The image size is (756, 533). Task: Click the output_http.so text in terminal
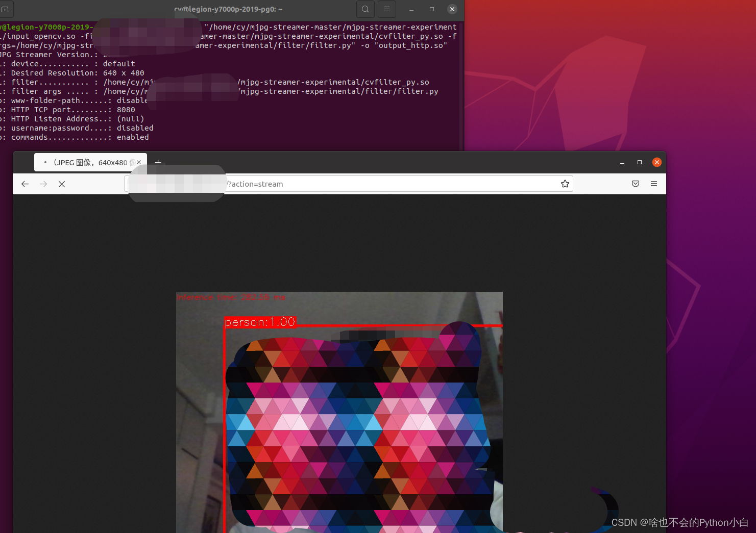(x=411, y=45)
